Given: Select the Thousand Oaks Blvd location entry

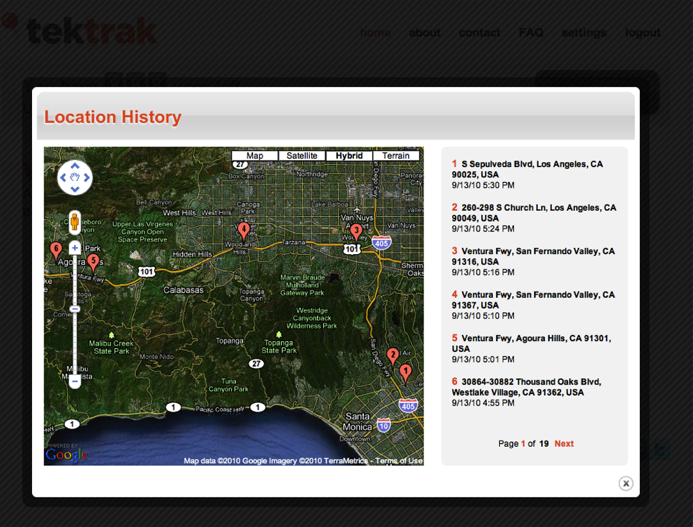Looking at the screenshot, I should [530, 387].
